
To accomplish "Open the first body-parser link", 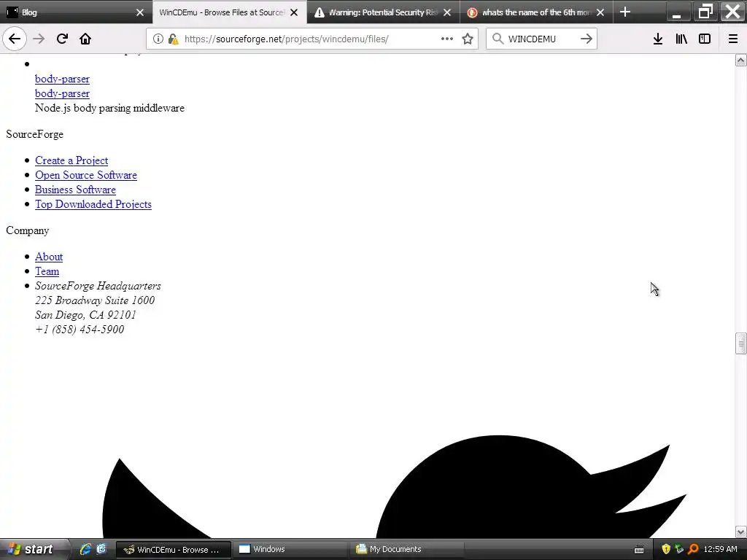I will coord(62,79).
